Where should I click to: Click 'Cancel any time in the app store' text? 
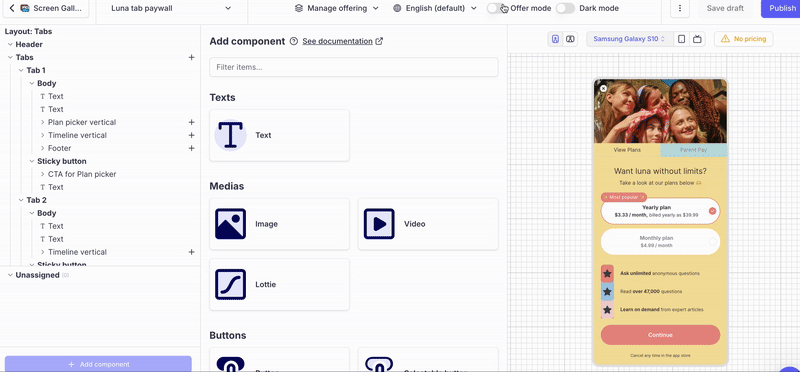[660, 355]
